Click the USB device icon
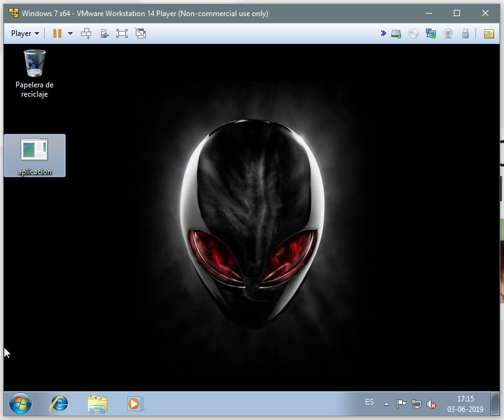This screenshot has width=504, height=420. click(465, 33)
